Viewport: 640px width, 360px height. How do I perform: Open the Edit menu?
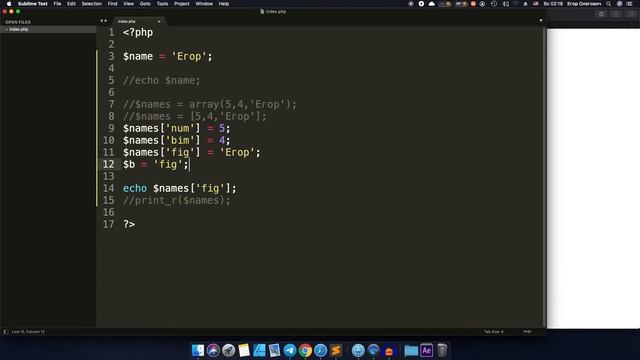click(71, 4)
